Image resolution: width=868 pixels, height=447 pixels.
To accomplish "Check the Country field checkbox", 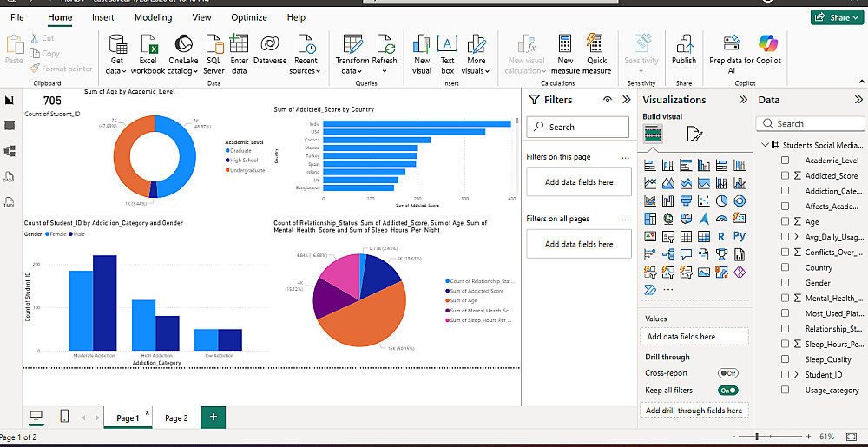I will point(785,267).
